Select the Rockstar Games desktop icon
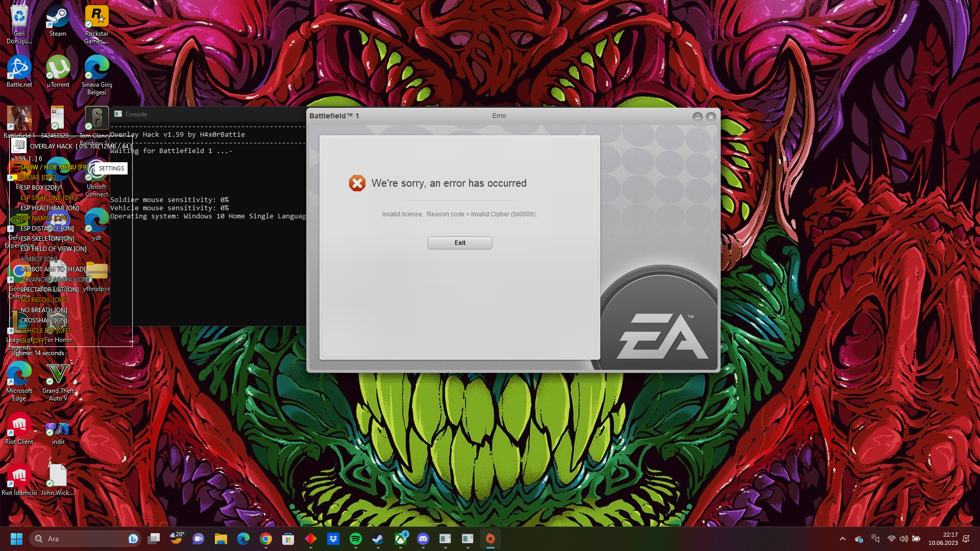The width and height of the screenshot is (980, 551). pos(96,24)
